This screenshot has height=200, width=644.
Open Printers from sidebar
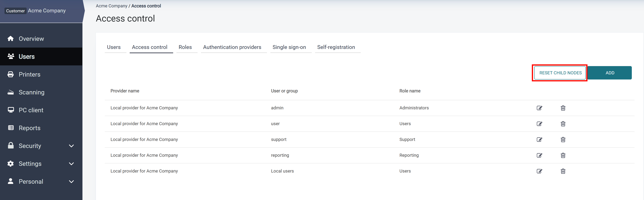point(30,75)
